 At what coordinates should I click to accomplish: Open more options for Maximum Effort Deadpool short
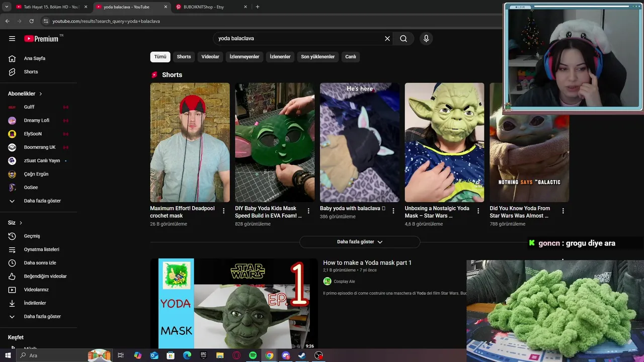coord(224,211)
